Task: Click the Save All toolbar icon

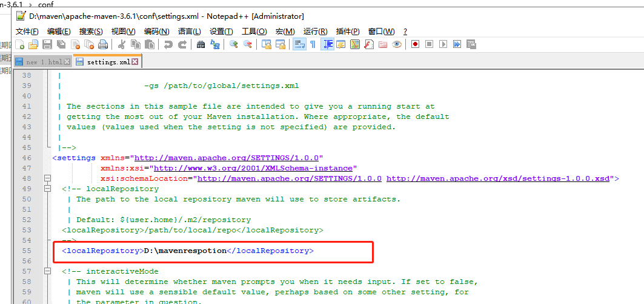Action: [61, 44]
